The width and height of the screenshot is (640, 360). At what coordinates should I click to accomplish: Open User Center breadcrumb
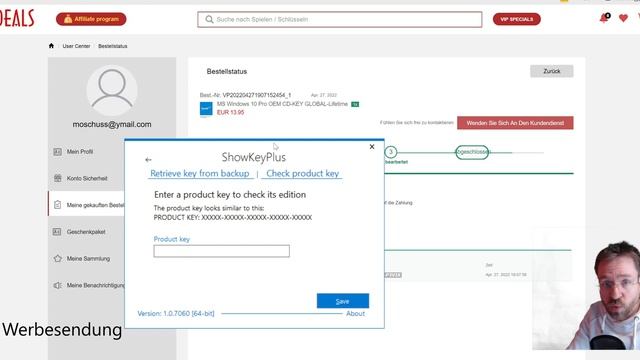(x=76, y=46)
